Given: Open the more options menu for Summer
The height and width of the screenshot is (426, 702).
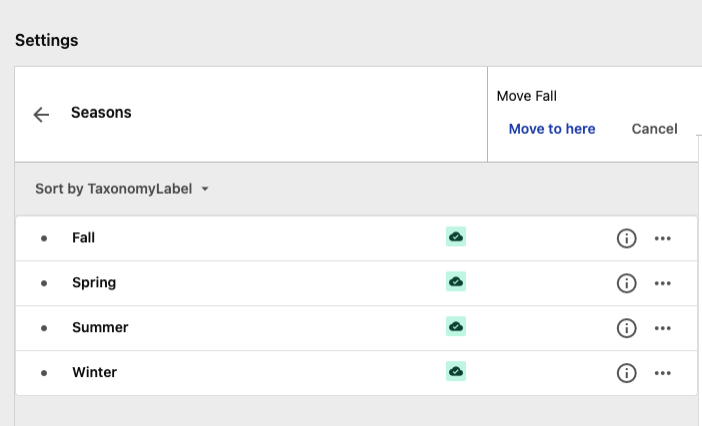Looking at the screenshot, I should 662,327.
